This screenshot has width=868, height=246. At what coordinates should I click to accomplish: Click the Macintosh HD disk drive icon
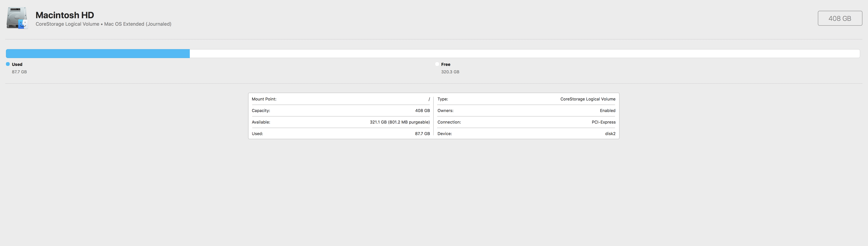17,18
